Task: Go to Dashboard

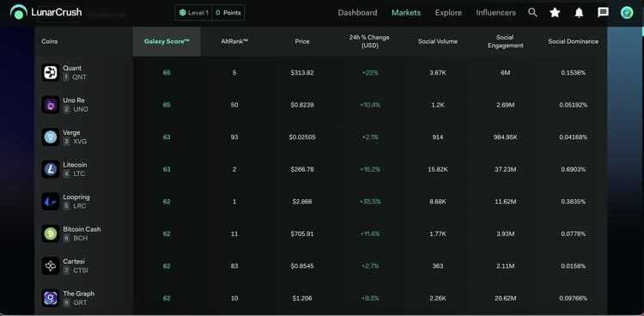Action: coord(357,13)
